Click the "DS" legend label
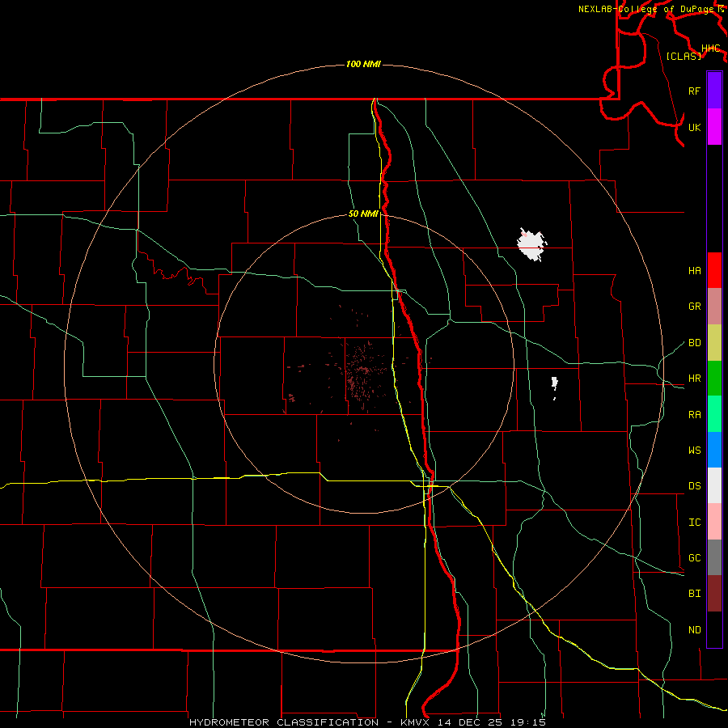Viewport: 728px width, 728px height. pos(694,485)
